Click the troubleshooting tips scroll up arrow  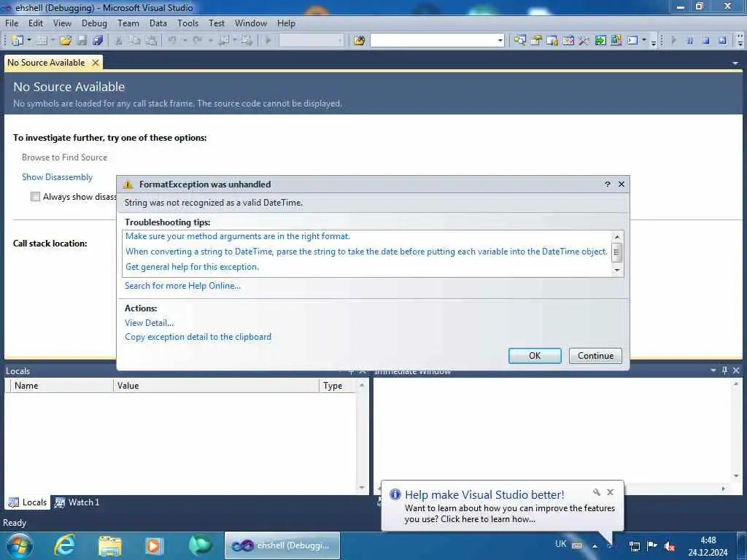617,237
